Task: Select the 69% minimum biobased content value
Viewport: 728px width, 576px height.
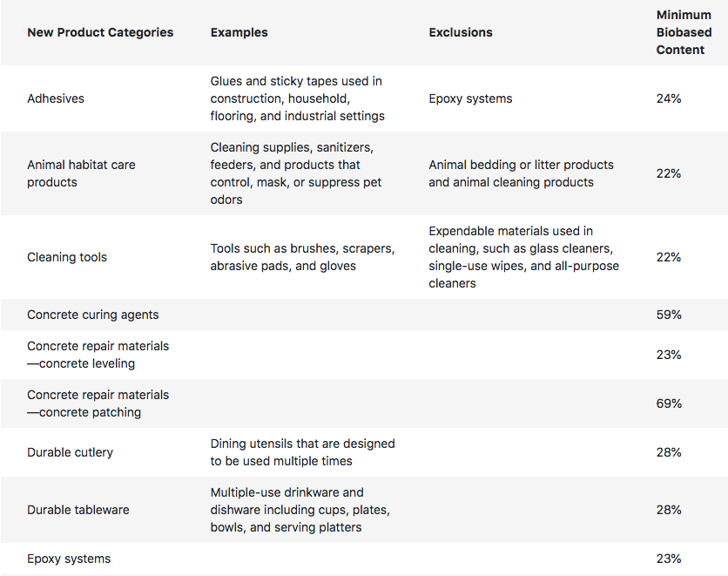Action: coord(669,403)
